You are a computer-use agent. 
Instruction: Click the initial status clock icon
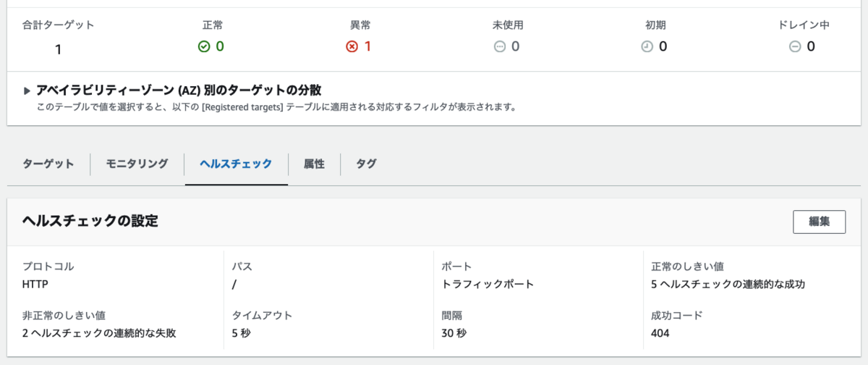point(647,46)
